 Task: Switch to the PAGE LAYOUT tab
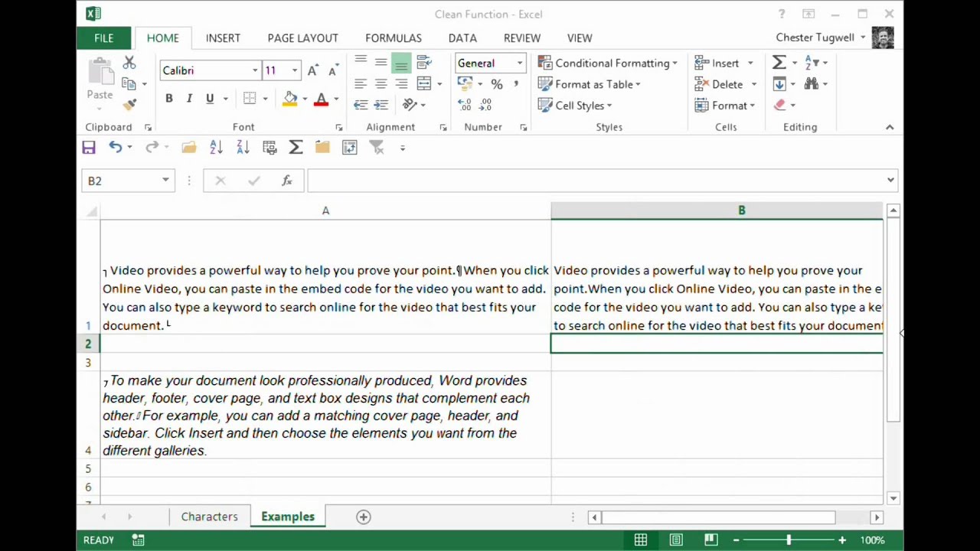[302, 37]
